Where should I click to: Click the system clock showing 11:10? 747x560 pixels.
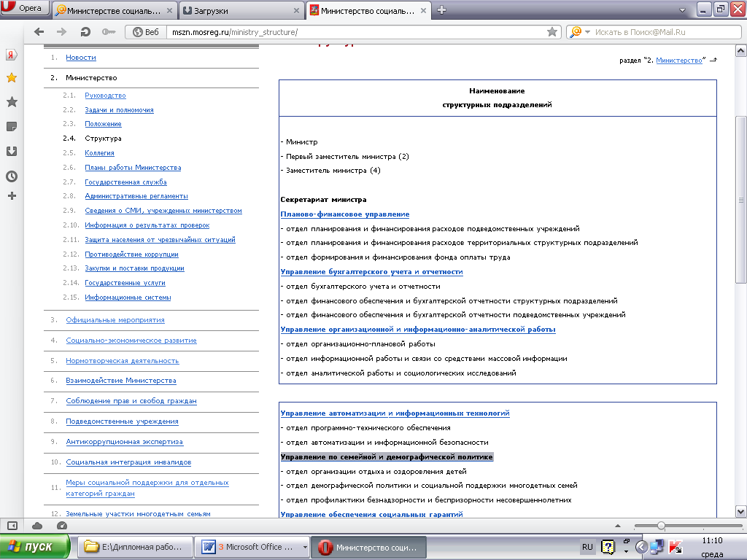click(712, 540)
